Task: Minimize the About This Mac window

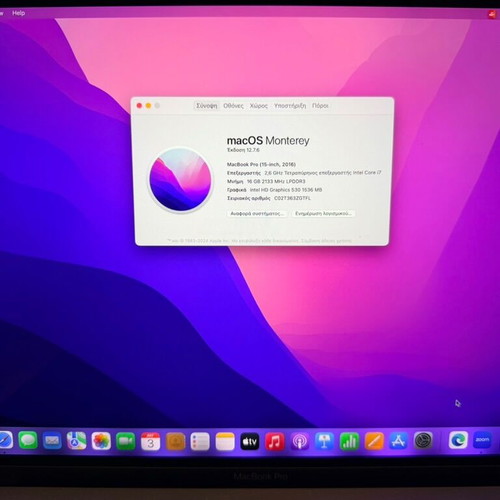Action: tap(148, 106)
